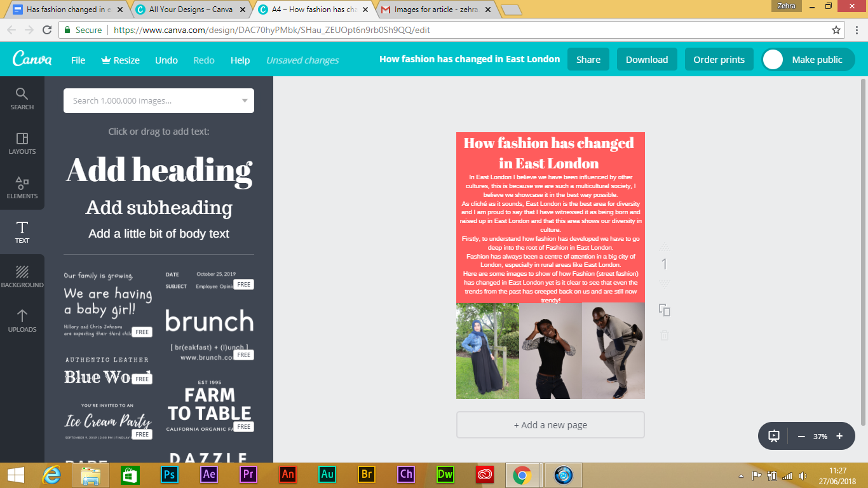Screen dimensions: 868x488
Task: Open Photoshop from the taskbar
Action: tap(168, 475)
